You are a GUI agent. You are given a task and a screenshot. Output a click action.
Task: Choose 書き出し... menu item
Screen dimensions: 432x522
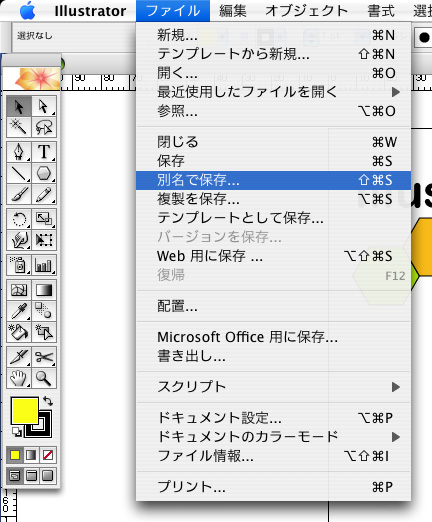pyautogui.click(x=273, y=356)
